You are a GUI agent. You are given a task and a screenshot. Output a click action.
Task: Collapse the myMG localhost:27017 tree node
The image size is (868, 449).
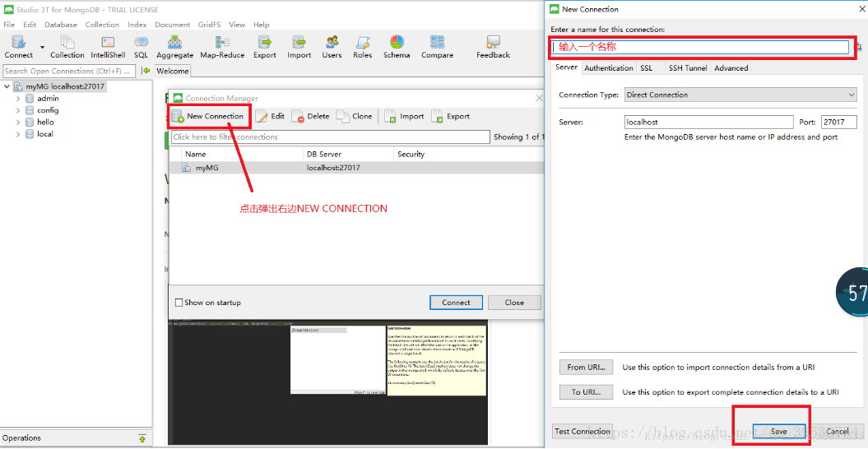[x=7, y=86]
